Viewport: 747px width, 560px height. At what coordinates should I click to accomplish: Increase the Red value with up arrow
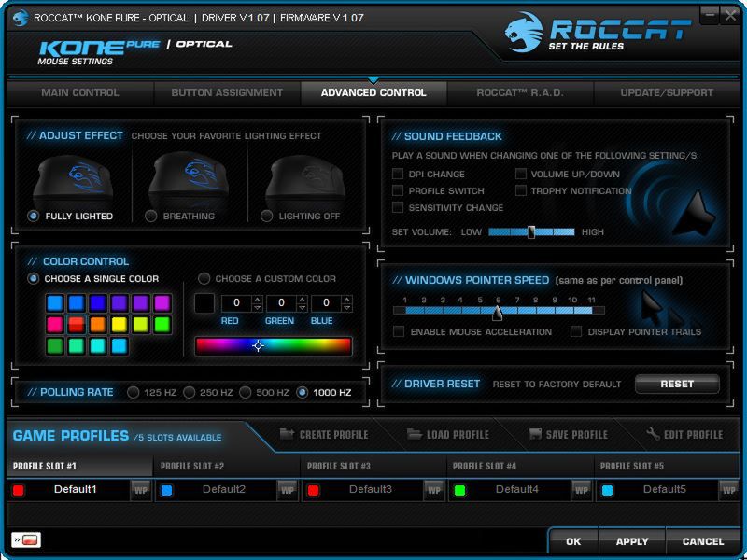click(x=258, y=300)
